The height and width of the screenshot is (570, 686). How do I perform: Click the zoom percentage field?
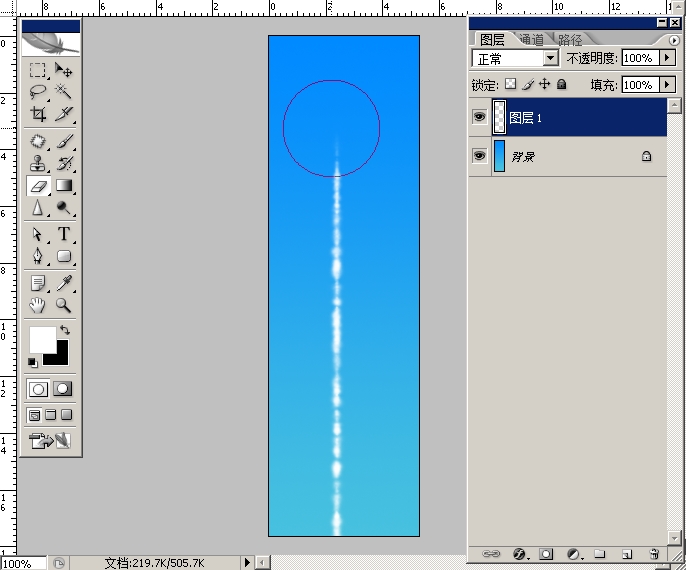pyautogui.click(x=23, y=563)
